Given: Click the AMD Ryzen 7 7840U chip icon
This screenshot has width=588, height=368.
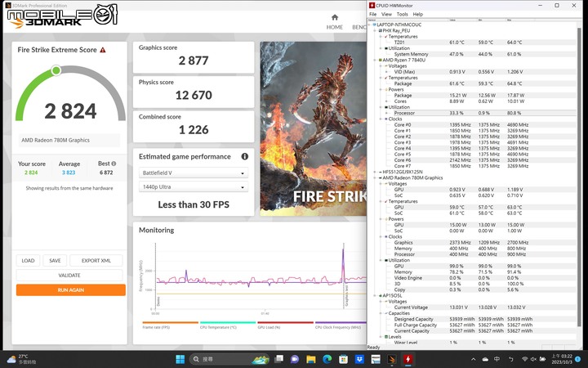Looking at the screenshot, I should click(x=381, y=60).
